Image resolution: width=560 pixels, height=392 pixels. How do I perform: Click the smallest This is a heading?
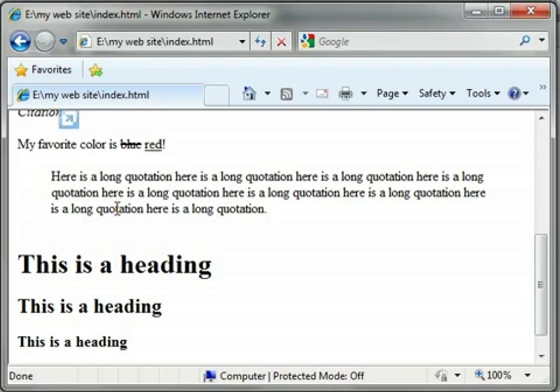(x=72, y=342)
